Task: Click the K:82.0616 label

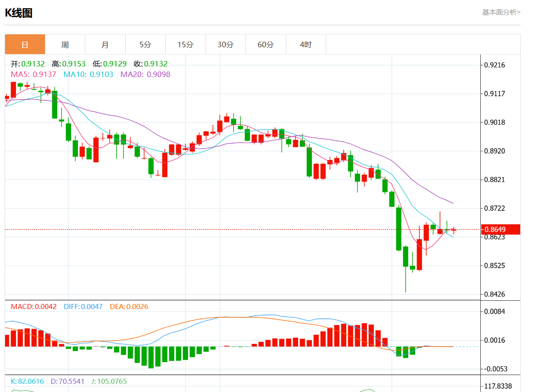Action: point(28,381)
